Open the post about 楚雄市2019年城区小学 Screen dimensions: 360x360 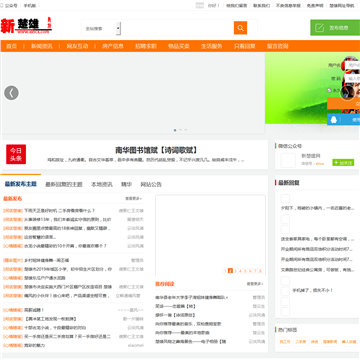coord(68,269)
